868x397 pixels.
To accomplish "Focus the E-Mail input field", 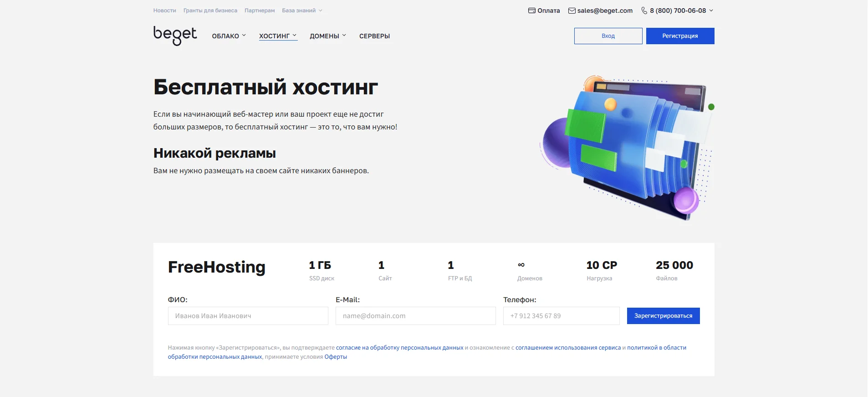I will pyautogui.click(x=416, y=316).
